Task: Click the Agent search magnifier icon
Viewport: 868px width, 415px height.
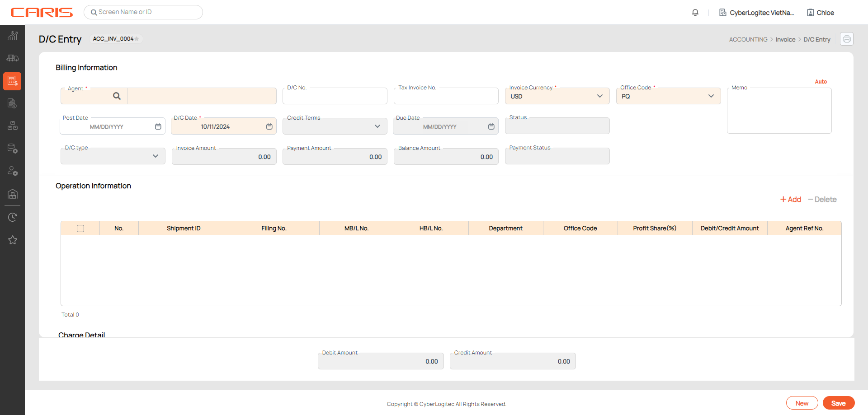Action: pyautogui.click(x=117, y=96)
